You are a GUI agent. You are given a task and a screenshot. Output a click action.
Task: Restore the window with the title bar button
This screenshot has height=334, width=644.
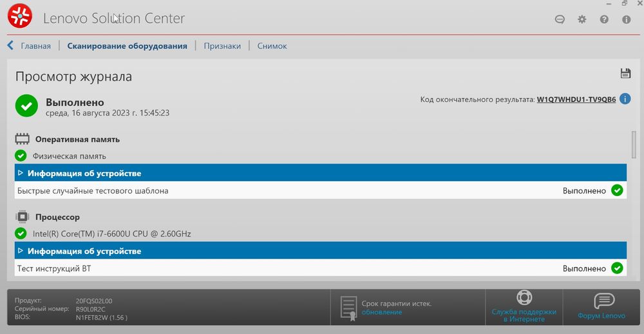[x=624, y=3]
